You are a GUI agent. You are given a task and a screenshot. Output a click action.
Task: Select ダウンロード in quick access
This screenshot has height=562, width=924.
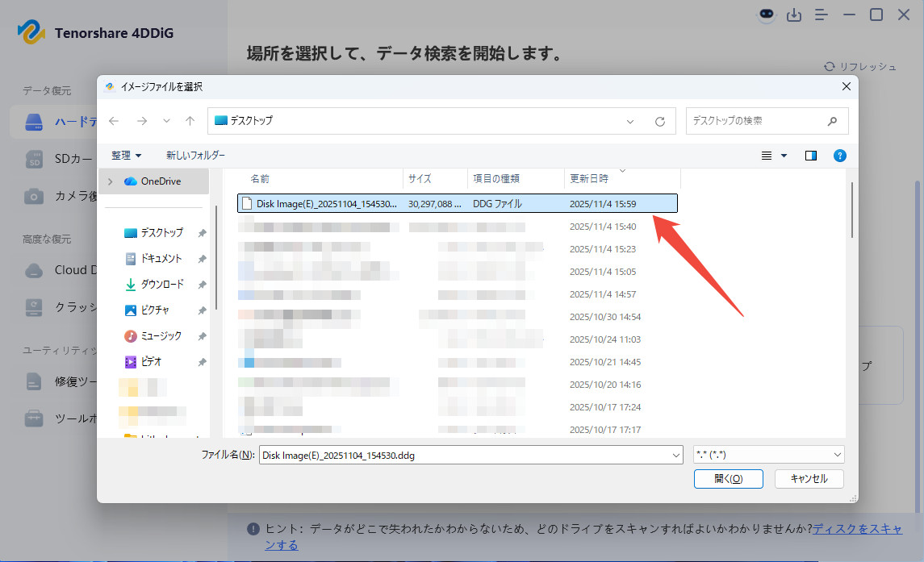(154, 285)
